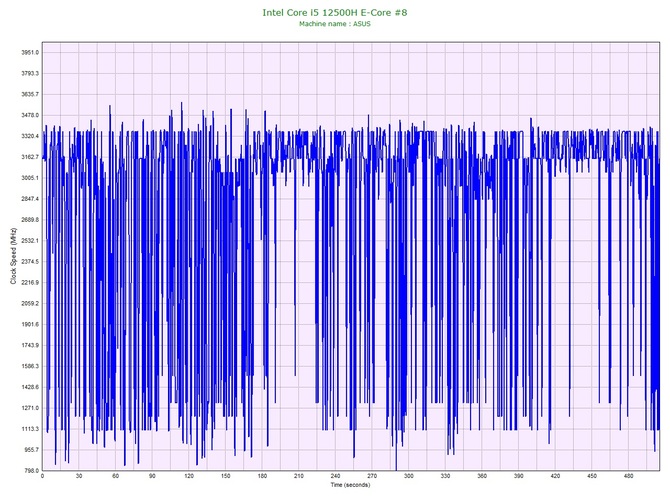Click the 1113.3 y-axis value

coord(30,429)
